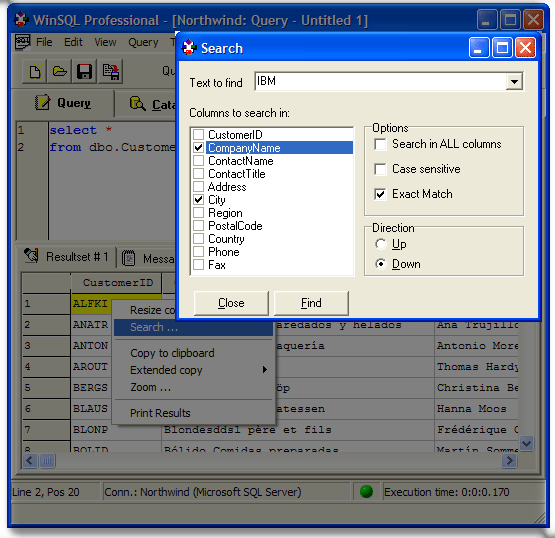Open the File menu
555x538 pixels.
point(44,42)
